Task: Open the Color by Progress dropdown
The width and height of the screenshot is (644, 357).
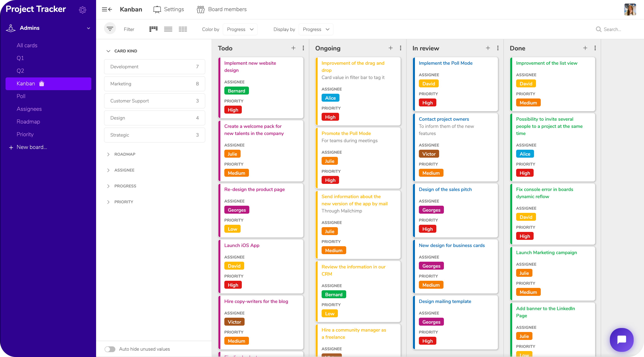Action: [x=240, y=29]
